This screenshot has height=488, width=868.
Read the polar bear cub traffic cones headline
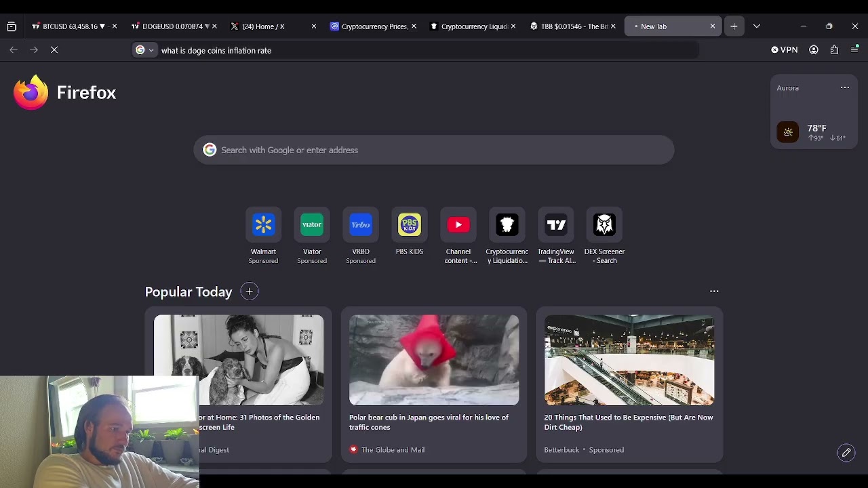pyautogui.click(x=429, y=422)
